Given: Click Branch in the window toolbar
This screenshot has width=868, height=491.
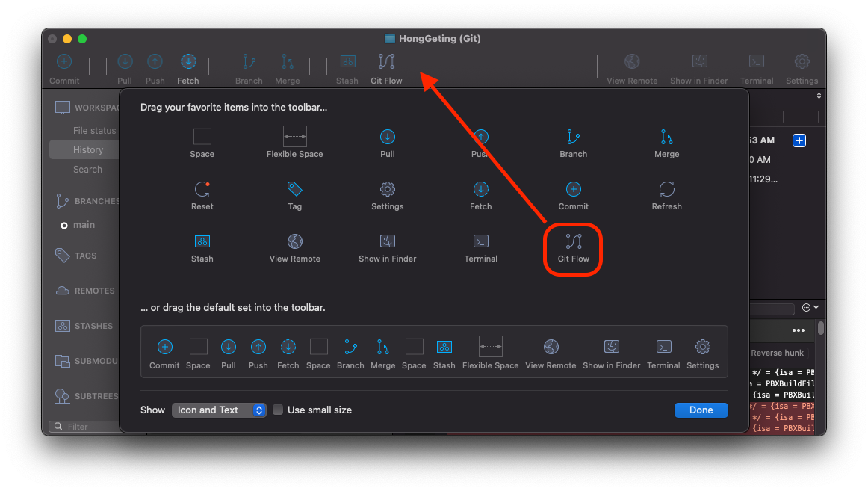Looking at the screenshot, I should pyautogui.click(x=249, y=70).
